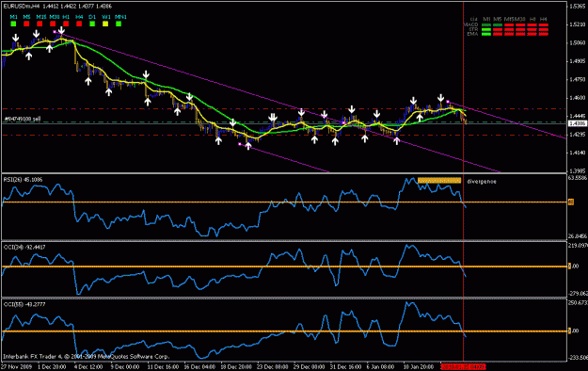Click the 1.4905 price axis value
The width and height of the screenshot is (588, 371).
coord(578,61)
